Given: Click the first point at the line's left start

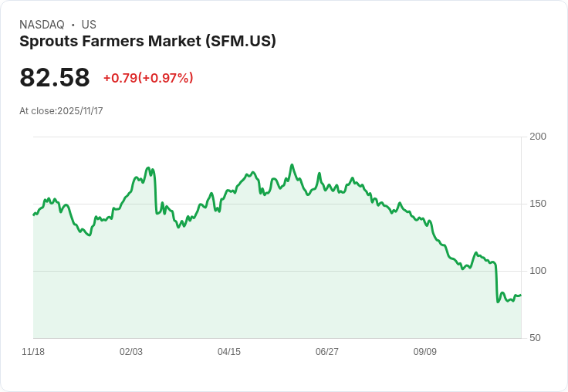Looking at the screenshot, I should (x=33, y=215).
